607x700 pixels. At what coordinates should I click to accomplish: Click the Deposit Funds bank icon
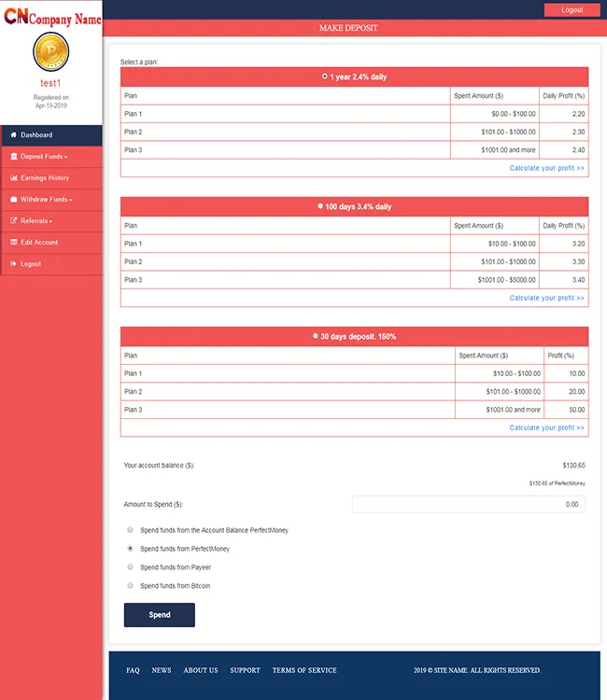(13, 156)
